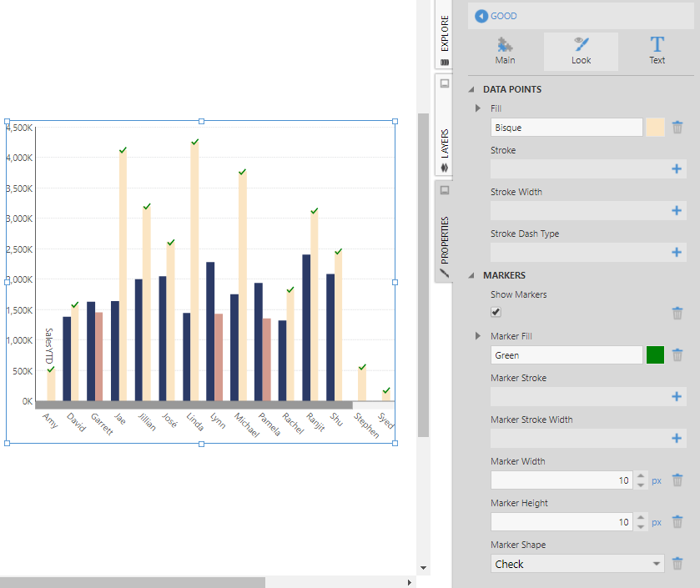Switch to the Main tab
This screenshot has width=700, height=588.
[505, 51]
